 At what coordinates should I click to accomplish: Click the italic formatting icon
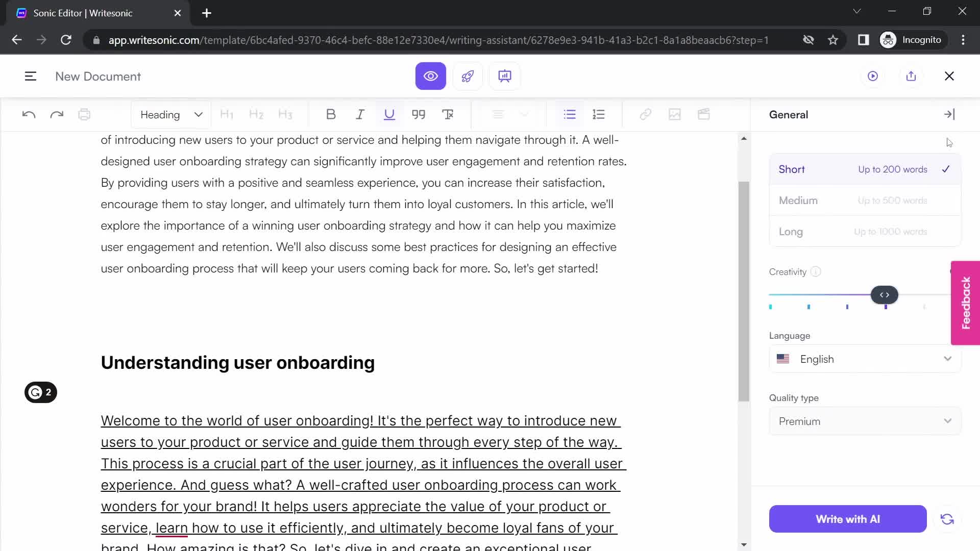coord(360,114)
